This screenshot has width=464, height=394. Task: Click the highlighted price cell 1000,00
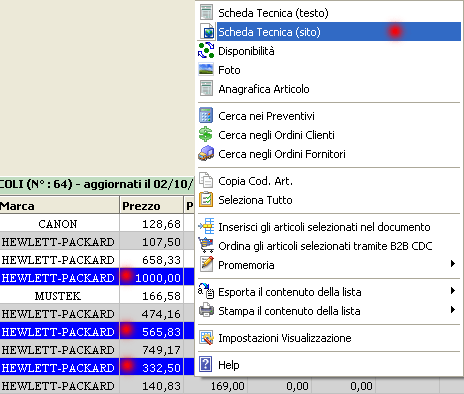(151, 277)
